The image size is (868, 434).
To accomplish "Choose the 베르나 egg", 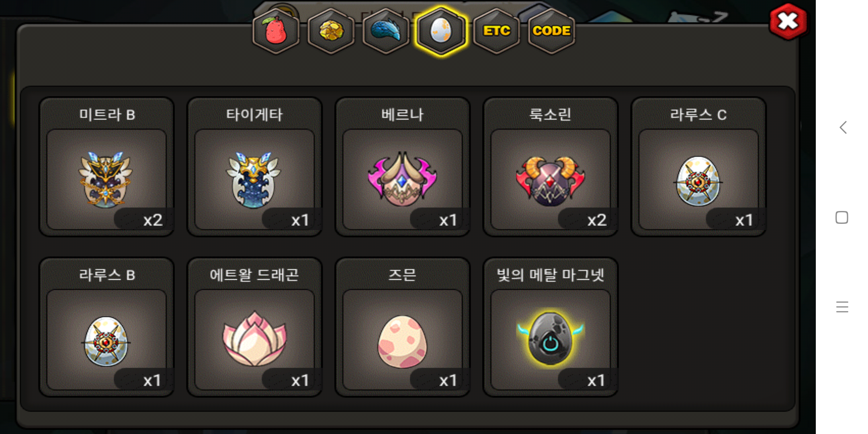I will [402, 167].
